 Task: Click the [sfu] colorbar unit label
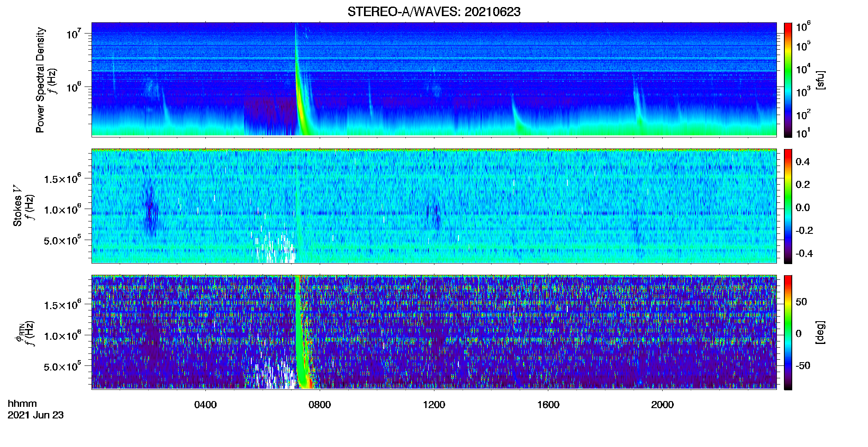click(820, 80)
